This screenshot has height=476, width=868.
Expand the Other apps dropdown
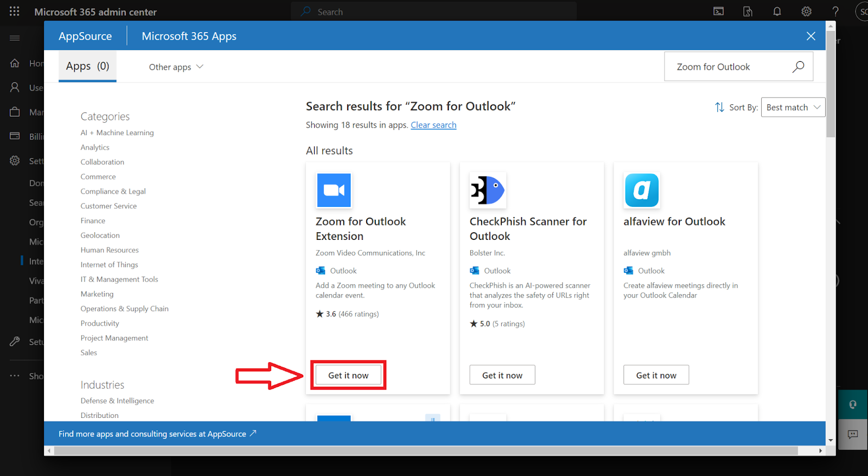click(x=176, y=67)
